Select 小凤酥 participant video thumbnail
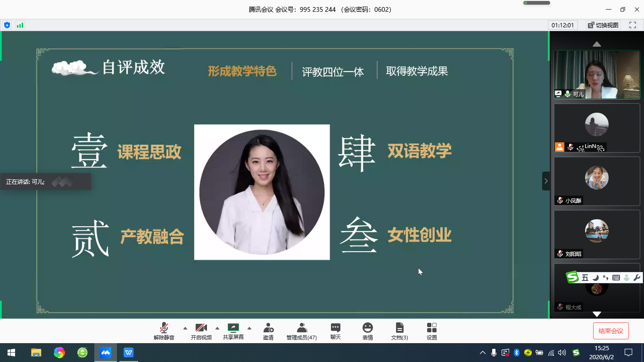The width and height of the screenshot is (644, 362). pos(597,181)
